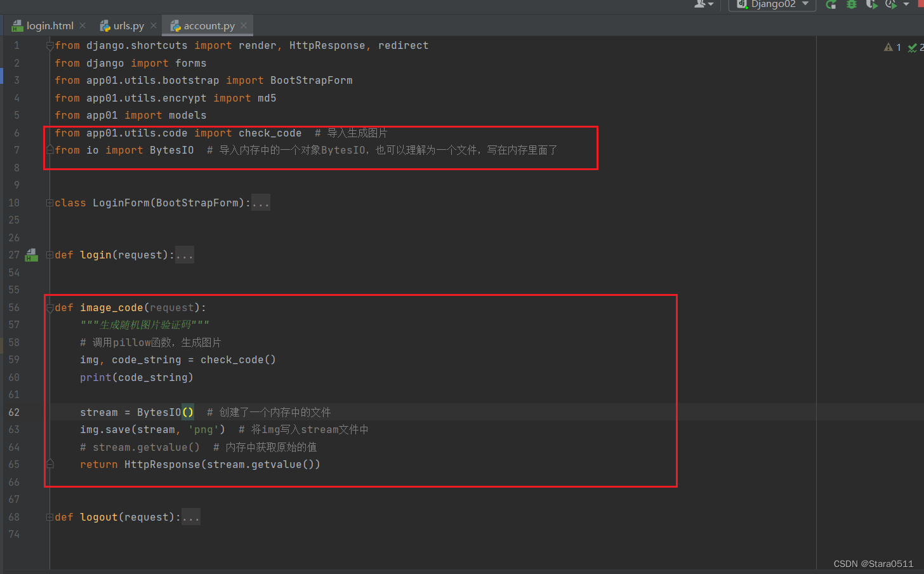Click line number 56 in the gutter
The width and height of the screenshot is (924, 574).
(14, 308)
